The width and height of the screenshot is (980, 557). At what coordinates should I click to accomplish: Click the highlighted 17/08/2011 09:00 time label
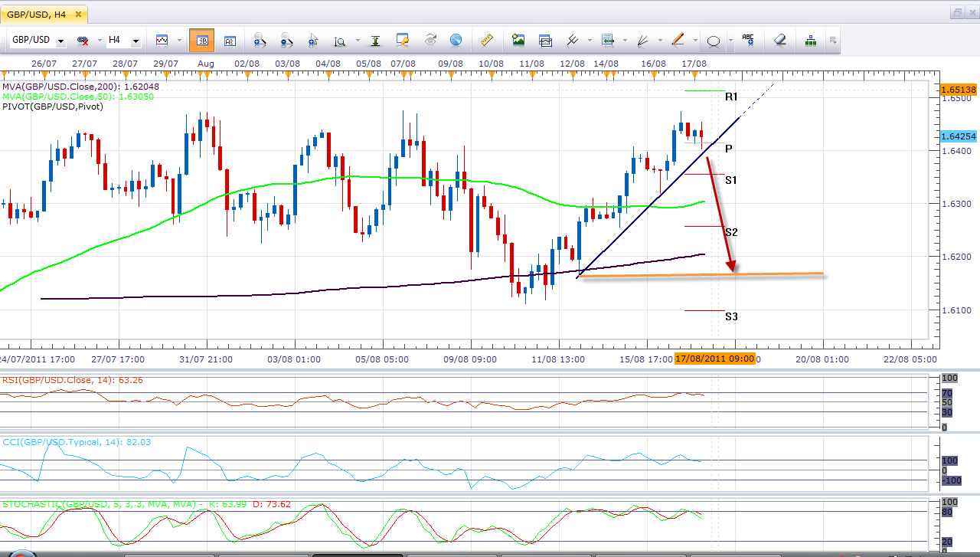(x=715, y=359)
